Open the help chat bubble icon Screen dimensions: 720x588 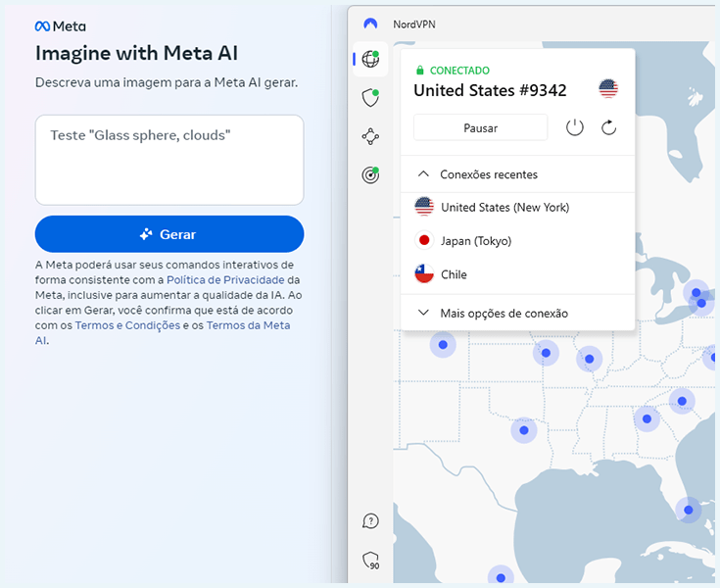point(370,521)
